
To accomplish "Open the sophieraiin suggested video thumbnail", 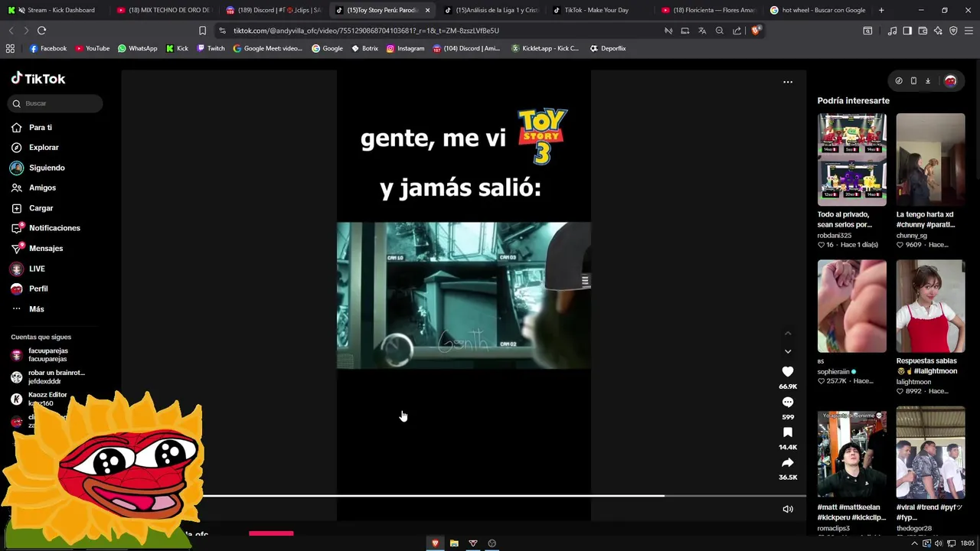I will click(x=851, y=306).
